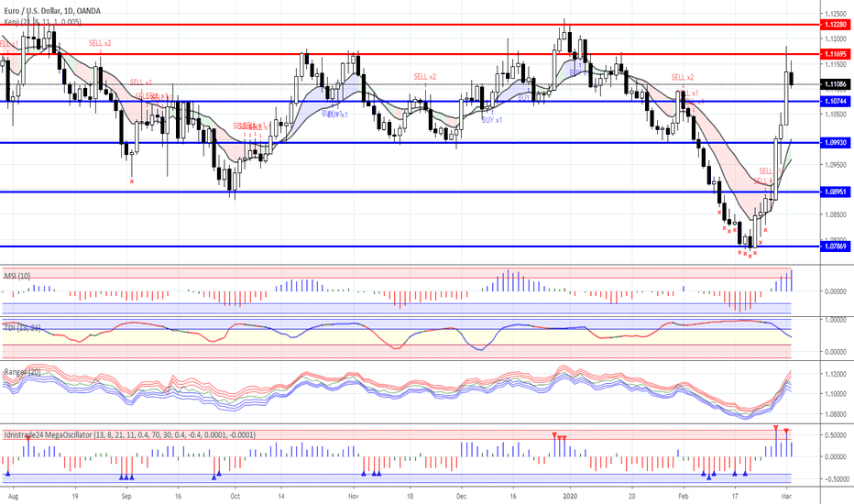Click the SELL x2 marker near December

(x=425, y=77)
